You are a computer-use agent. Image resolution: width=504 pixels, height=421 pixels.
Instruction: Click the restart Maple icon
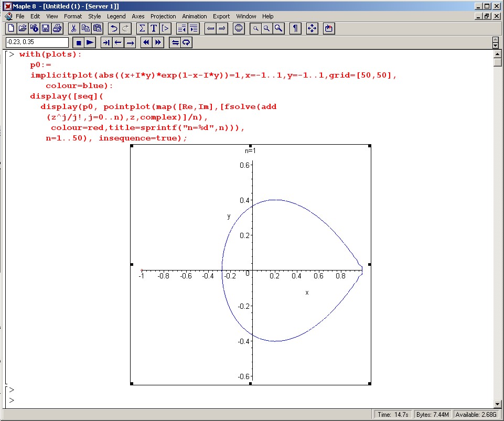tap(328, 29)
